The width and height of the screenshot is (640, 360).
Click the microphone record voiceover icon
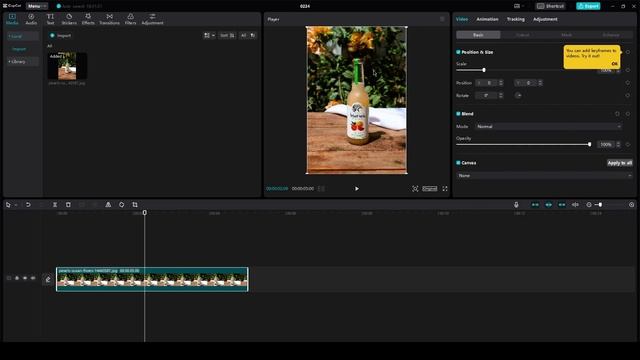(516, 204)
